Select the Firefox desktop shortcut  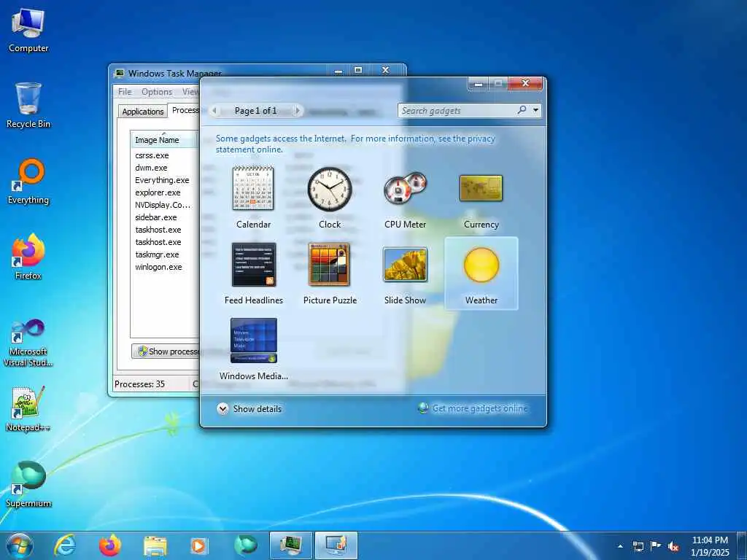click(28, 257)
